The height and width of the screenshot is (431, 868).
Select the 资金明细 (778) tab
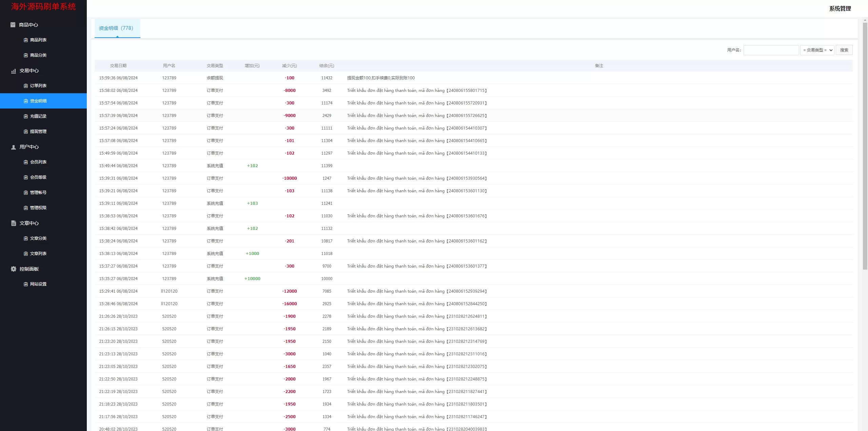click(116, 28)
